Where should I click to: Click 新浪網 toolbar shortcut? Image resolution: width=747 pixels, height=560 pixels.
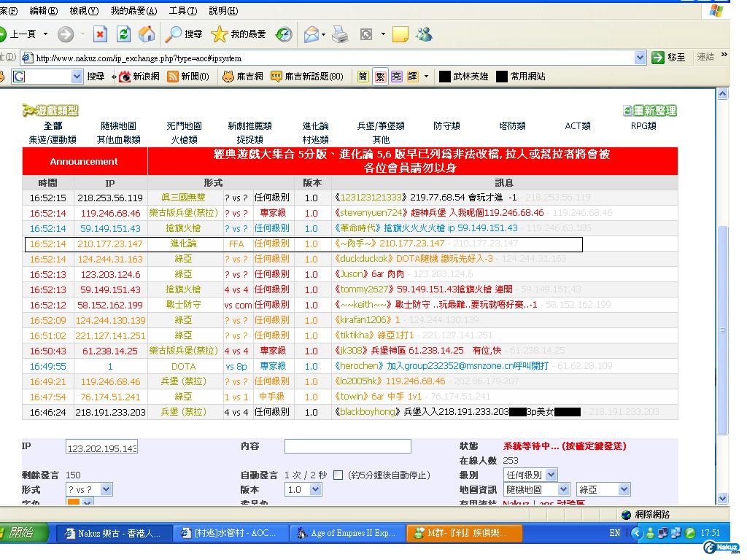(x=139, y=76)
